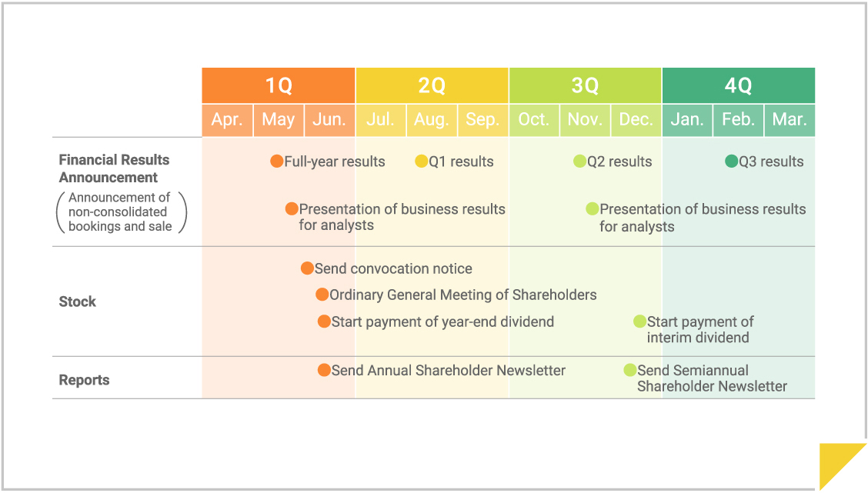Click the Feb. month cell
The image size is (868, 493).
(738, 120)
